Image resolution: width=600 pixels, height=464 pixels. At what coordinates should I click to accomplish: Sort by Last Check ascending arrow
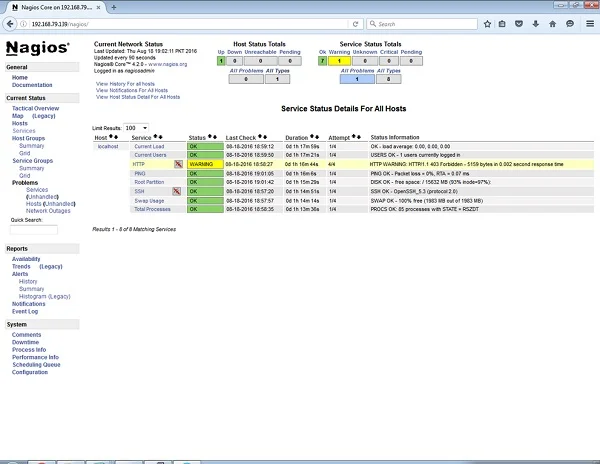(260, 137)
